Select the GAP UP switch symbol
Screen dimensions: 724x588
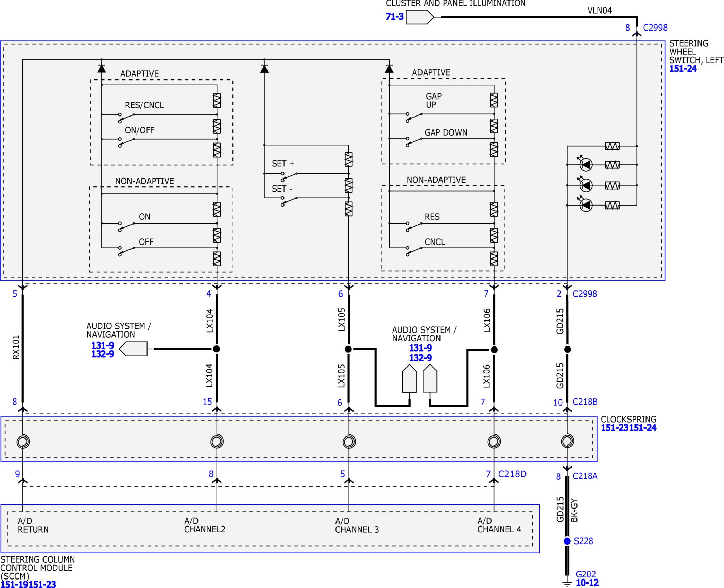414,118
